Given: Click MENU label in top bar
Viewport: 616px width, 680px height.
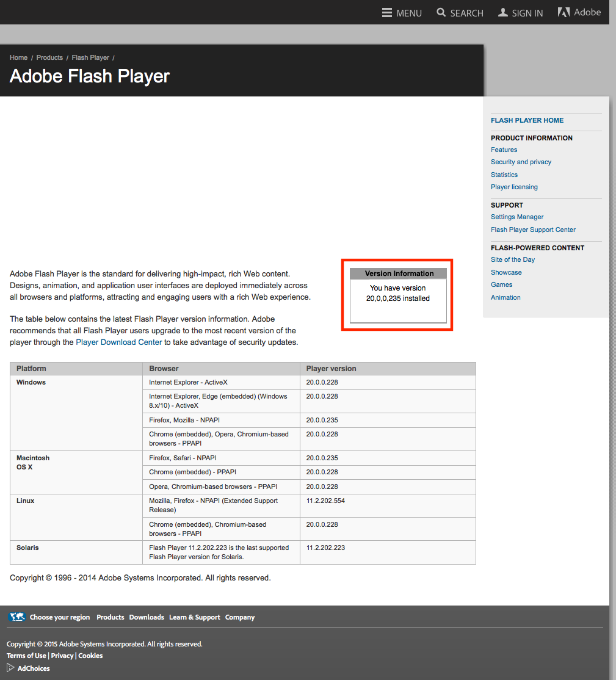Looking at the screenshot, I should click(408, 13).
